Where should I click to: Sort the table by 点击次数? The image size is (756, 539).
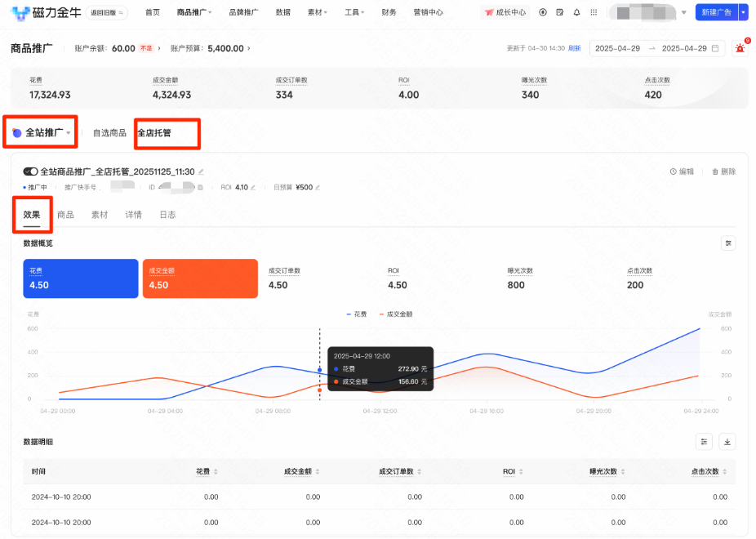(725, 471)
